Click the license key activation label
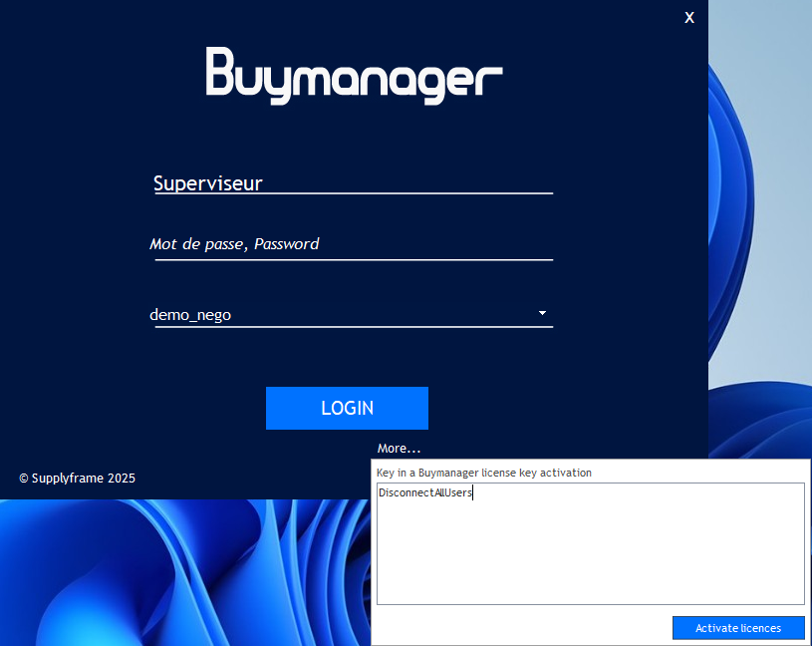 point(483,473)
